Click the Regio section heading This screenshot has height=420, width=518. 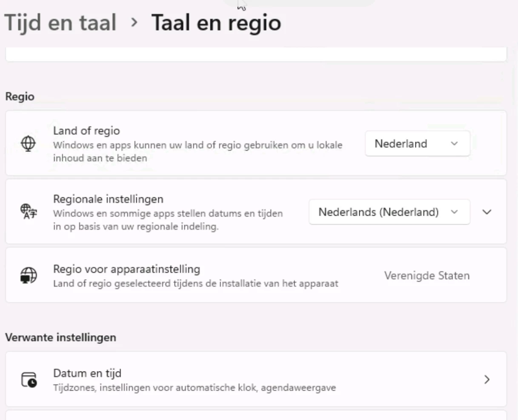click(20, 97)
